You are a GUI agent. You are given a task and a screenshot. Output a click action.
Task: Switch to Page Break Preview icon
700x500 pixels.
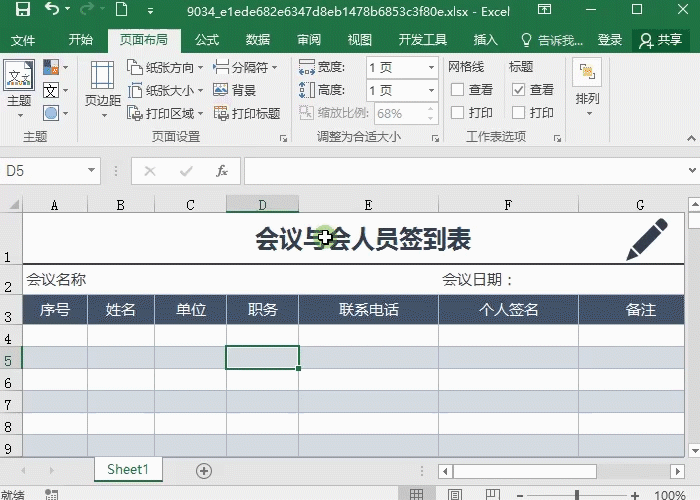492,494
